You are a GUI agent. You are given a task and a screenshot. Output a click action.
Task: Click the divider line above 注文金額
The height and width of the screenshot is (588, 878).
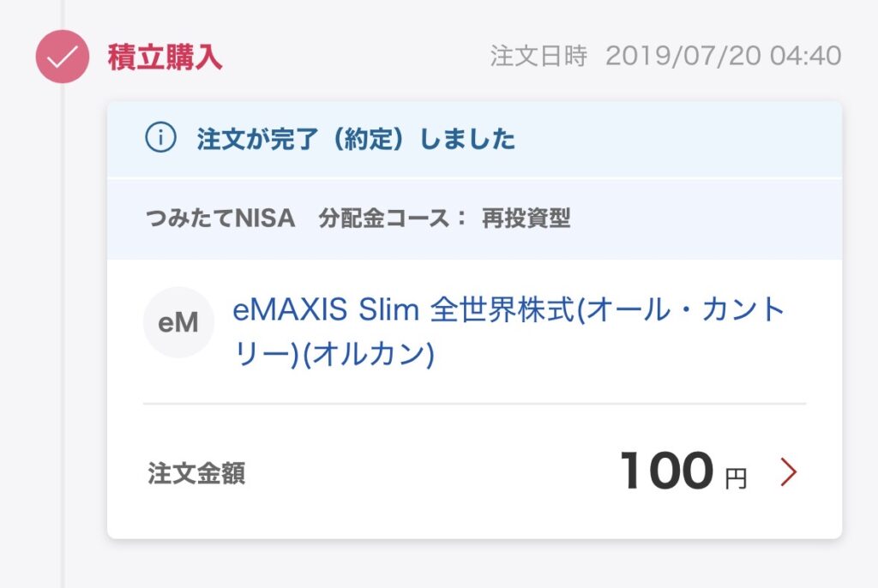click(x=474, y=403)
